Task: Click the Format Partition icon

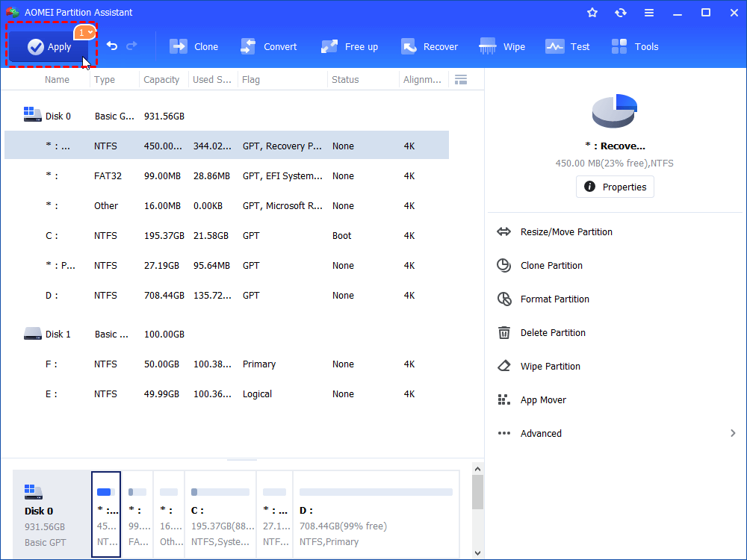Action: click(503, 299)
